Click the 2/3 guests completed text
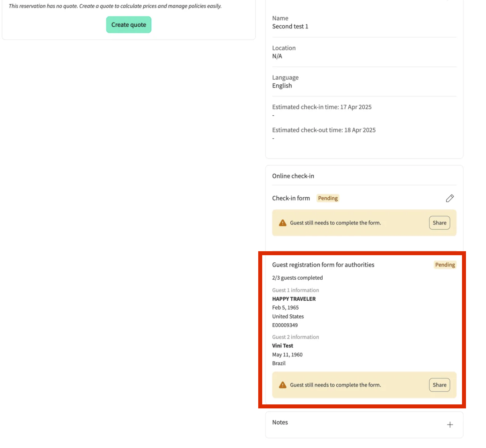Viewport: 486px width, 448px height. click(297, 278)
